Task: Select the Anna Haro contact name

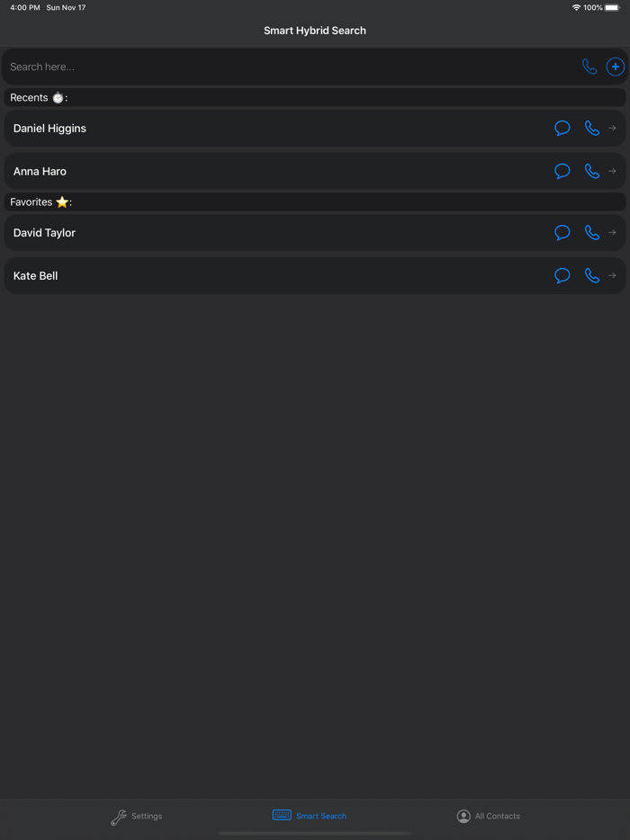Action: point(40,171)
